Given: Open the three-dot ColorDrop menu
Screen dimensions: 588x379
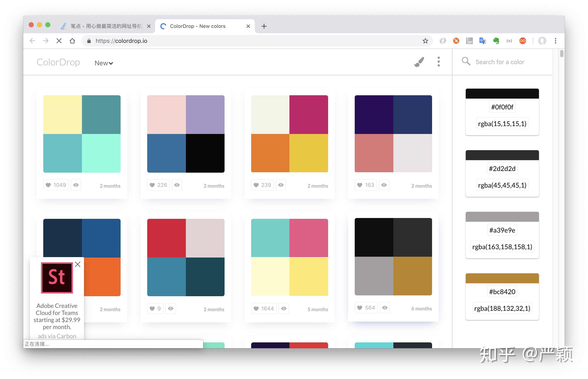Looking at the screenshot, I should pyautogui.click(x=439, y=62).
